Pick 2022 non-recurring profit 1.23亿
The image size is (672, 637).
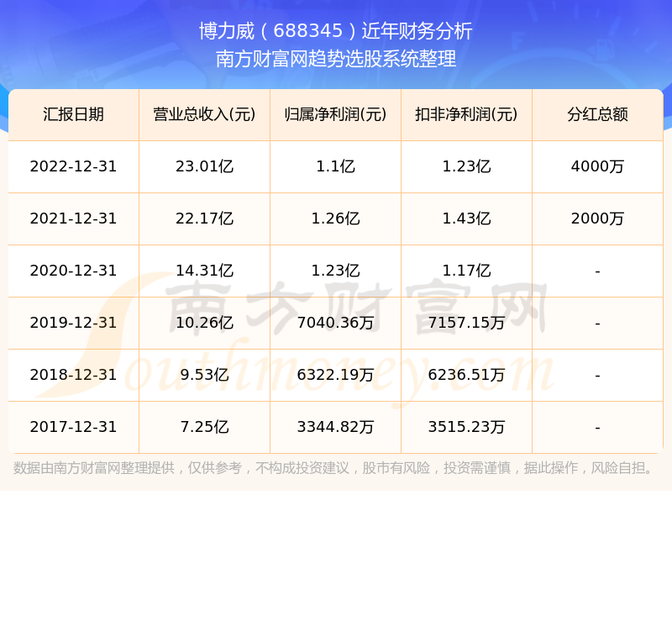466,166
